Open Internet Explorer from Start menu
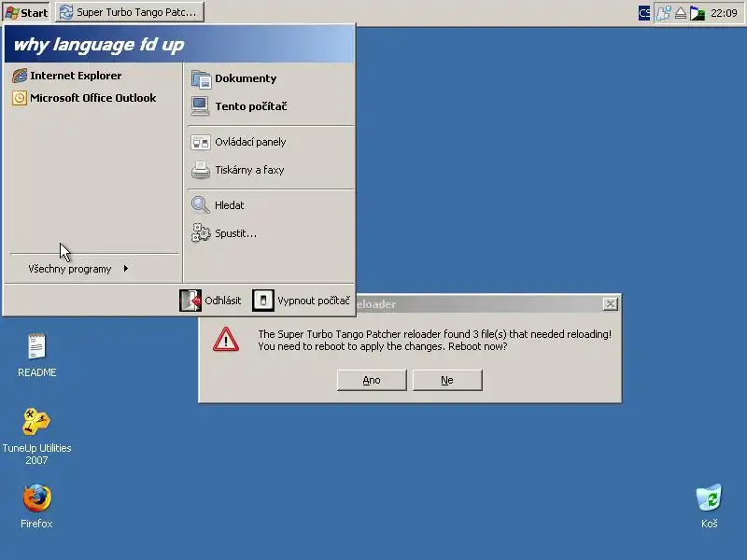This screenshot has height=560, width=747. tap(66, 76)
